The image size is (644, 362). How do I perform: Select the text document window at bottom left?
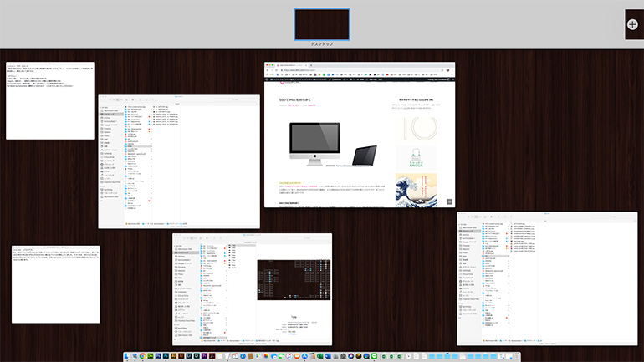click(55, 284)
